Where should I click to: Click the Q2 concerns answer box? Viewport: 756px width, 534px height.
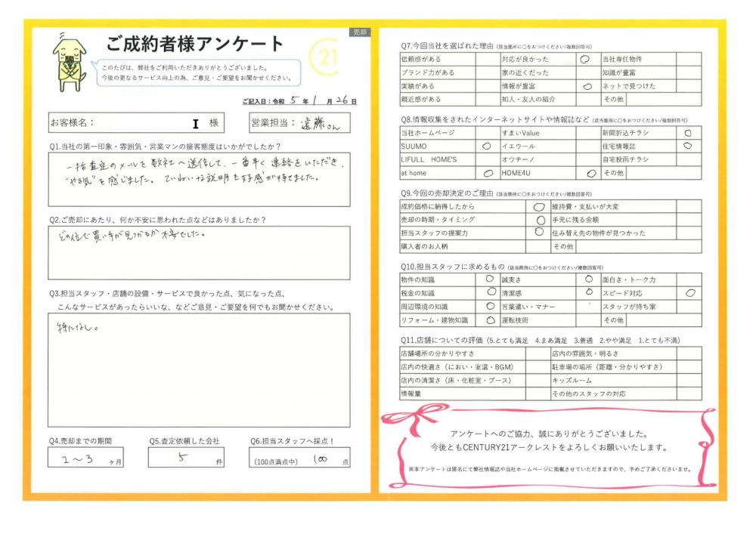click(x=199, y=252)
